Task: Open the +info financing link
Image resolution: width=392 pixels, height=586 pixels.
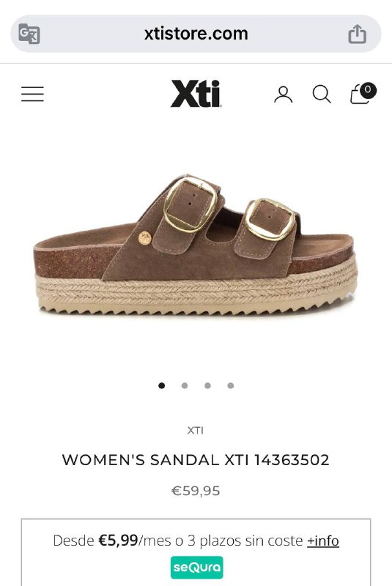Action: [323, 541]
